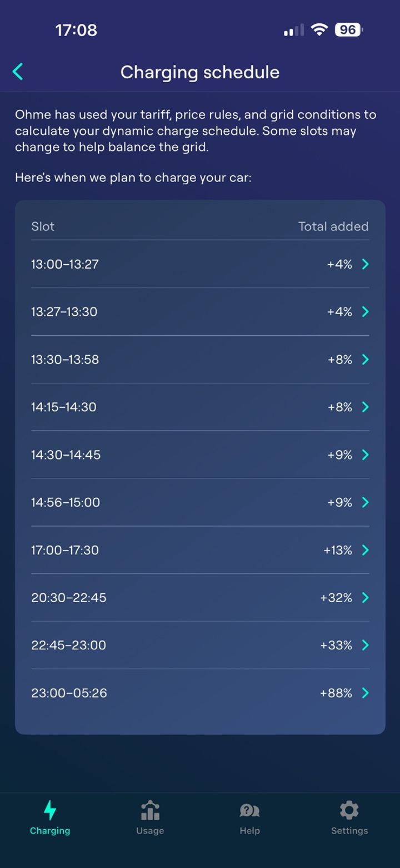
Task: Tap the +33% total added value
Action: pyautogui.click(x=336, y=645)
